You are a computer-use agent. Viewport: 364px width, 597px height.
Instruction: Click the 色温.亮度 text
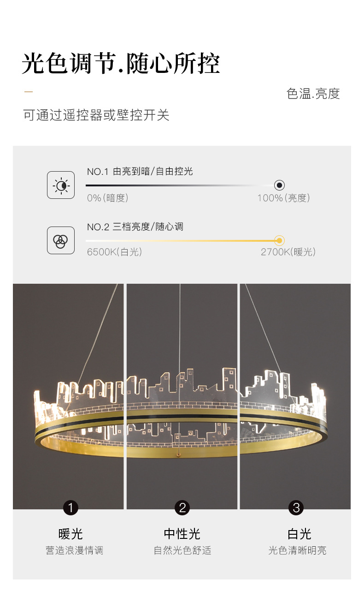coord(313,94)
